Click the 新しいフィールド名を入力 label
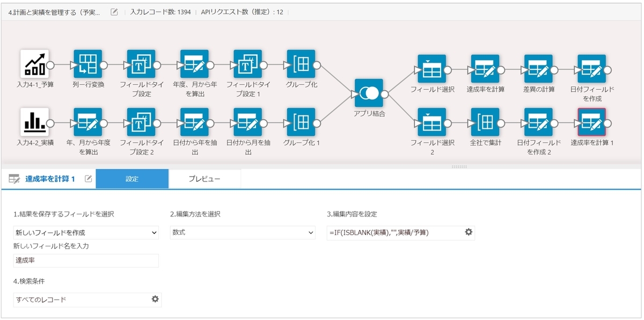Image resolution: width=644 pixels, height=320 pixels. click(x=51, y=246)
